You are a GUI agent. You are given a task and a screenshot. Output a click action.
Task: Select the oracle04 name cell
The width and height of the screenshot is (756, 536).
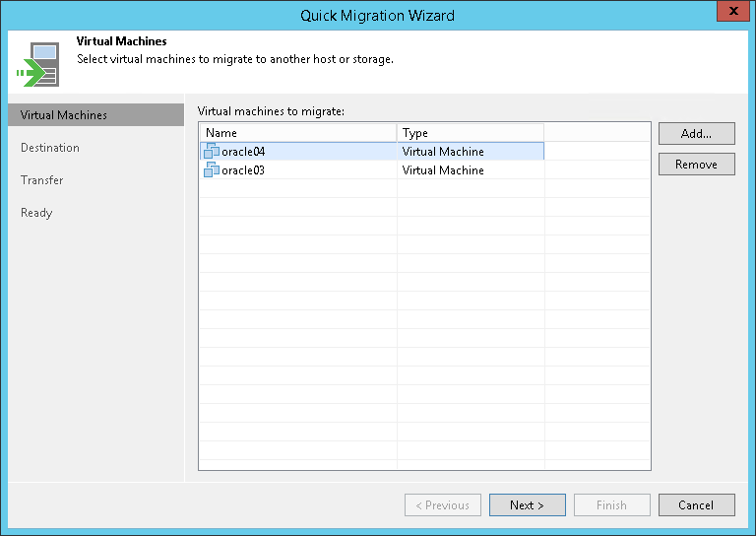(298, 151)
